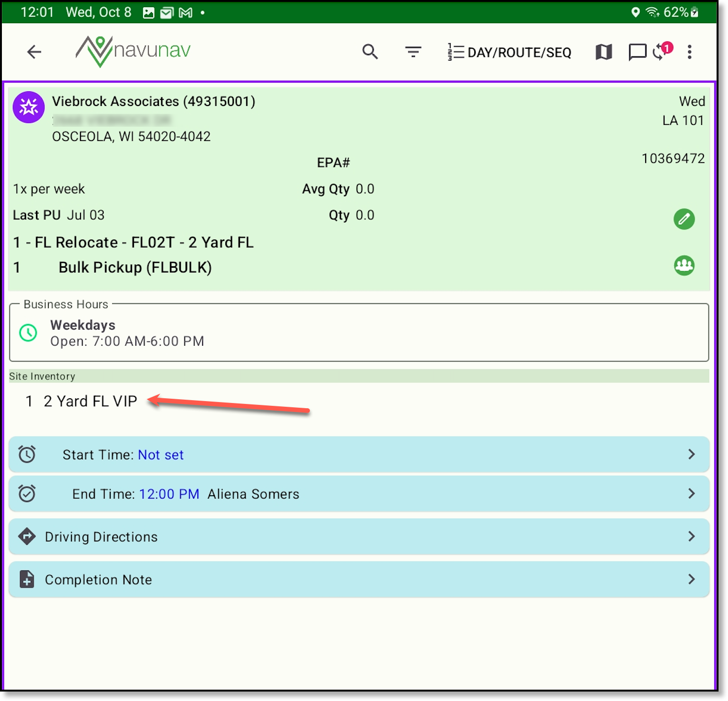Tap the purple star customer icon

pyautogui.click(x=29, y=107)
